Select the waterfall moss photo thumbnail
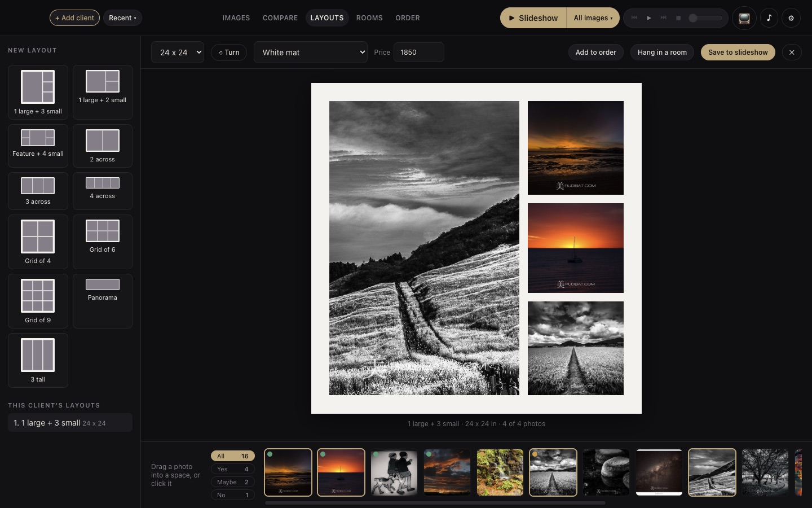 (x=500, y=472)
